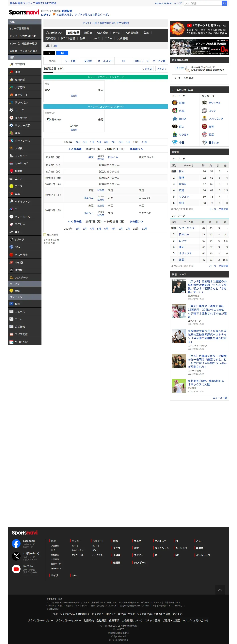Click the 阪神 Tigers team logo
Viewport: 237px width, 644px height.
pos(175,103)
